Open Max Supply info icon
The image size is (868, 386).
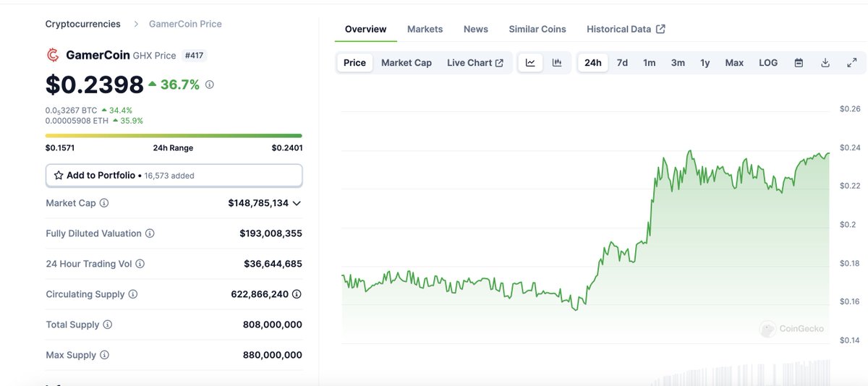(105, 355)
